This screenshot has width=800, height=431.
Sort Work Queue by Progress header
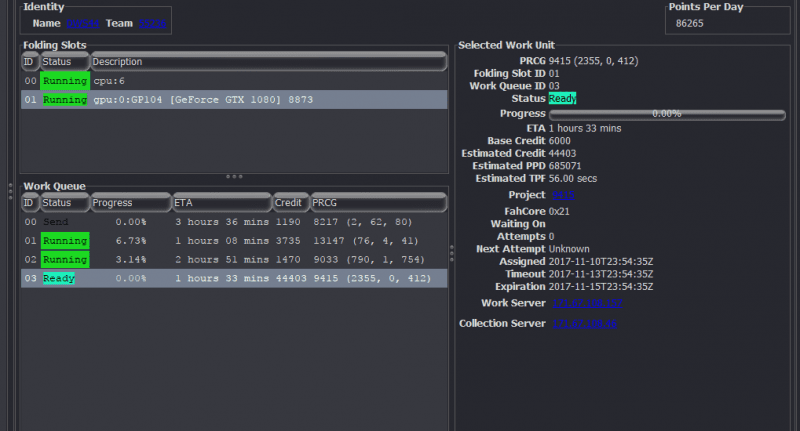[131, 203]
